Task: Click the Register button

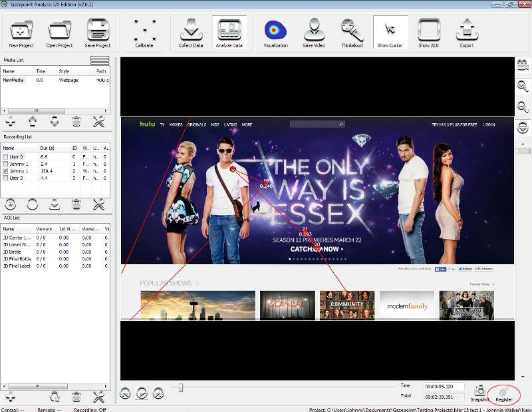Action: (x=504, y=395)
